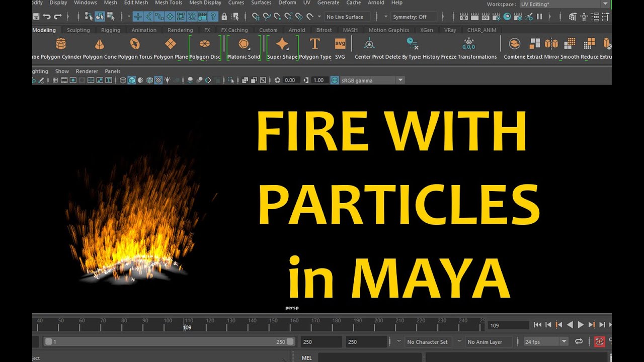Click the Freeze Transformations shelf icon
The height and width of the screenshot is (362, 644).
[469, 44]
